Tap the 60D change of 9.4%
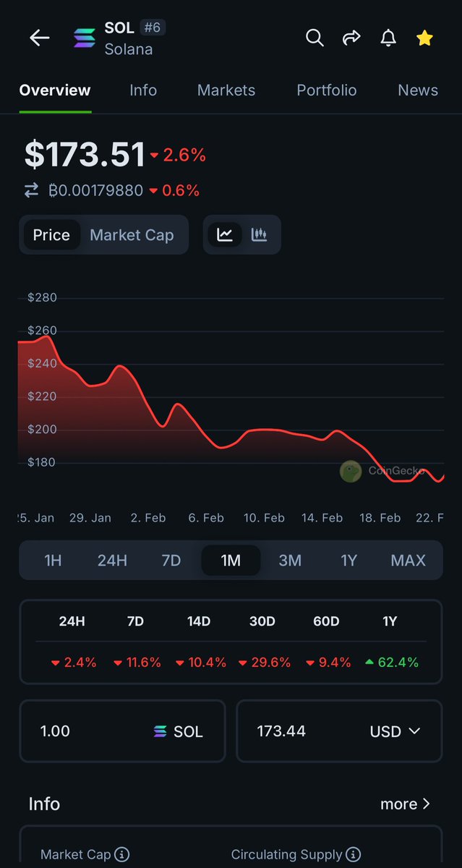462x868 pixels. 328,662
